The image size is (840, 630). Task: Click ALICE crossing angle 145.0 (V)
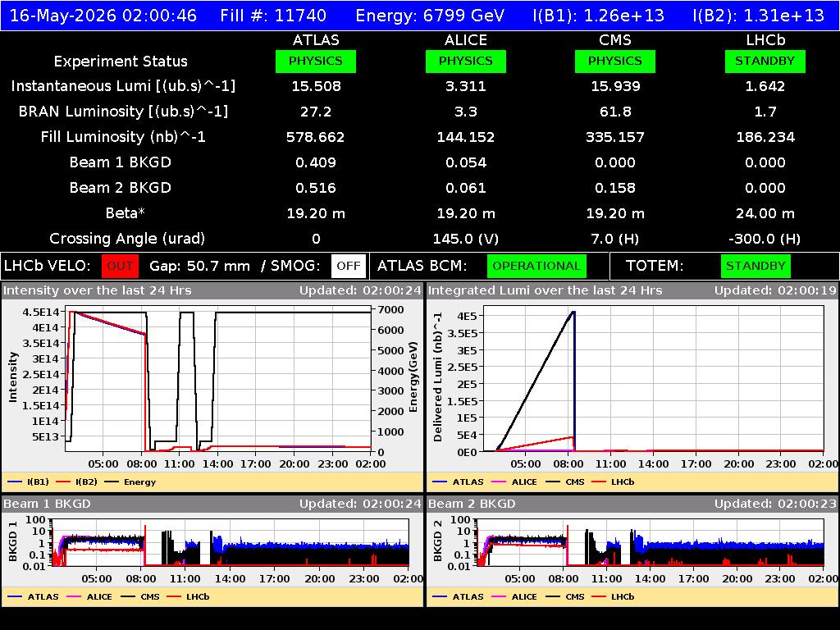[x=466, y=239]
